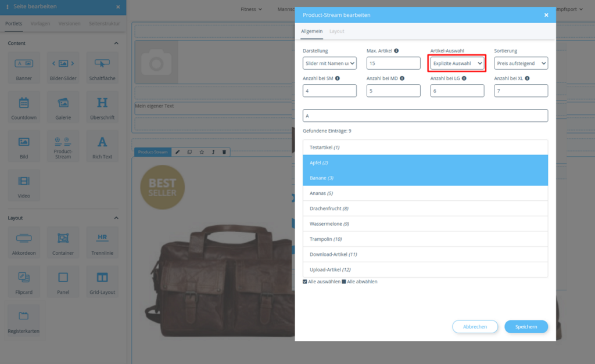This screenshot has width=595, height=364.
Task: Click the Grid-Layout portlet icon
Action: click(x=102, y=277)
